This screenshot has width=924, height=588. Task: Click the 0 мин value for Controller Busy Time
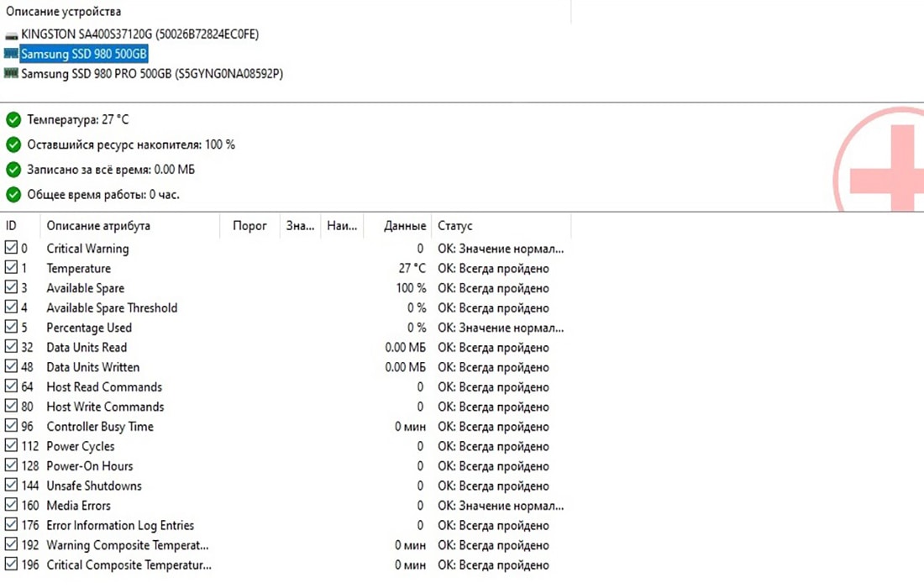click(410, 427)
